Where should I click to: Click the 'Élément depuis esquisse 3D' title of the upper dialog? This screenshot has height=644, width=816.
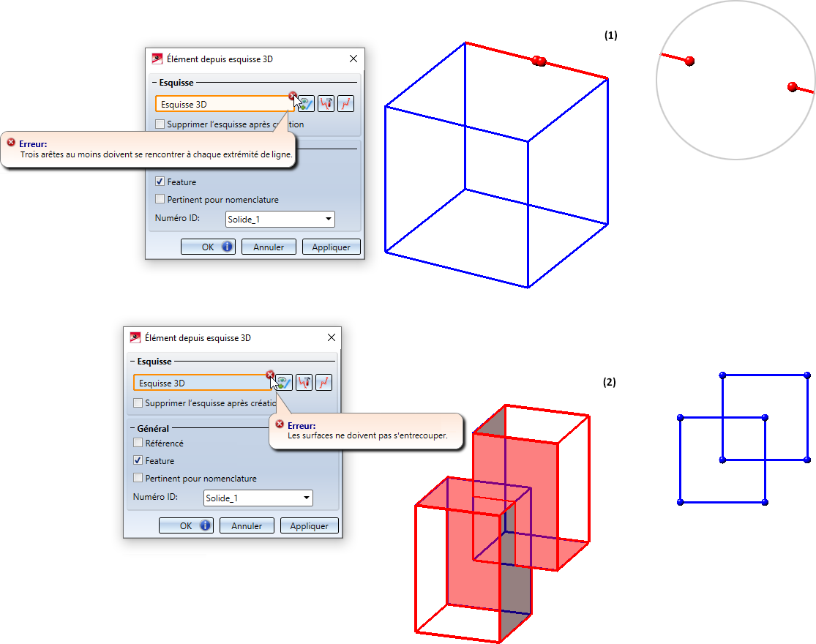click(x=220, y=59)
